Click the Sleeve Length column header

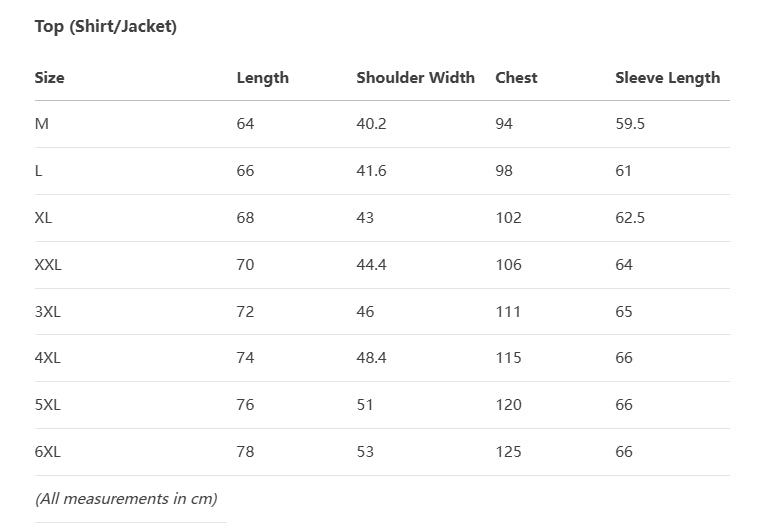[x=667, y=78]
